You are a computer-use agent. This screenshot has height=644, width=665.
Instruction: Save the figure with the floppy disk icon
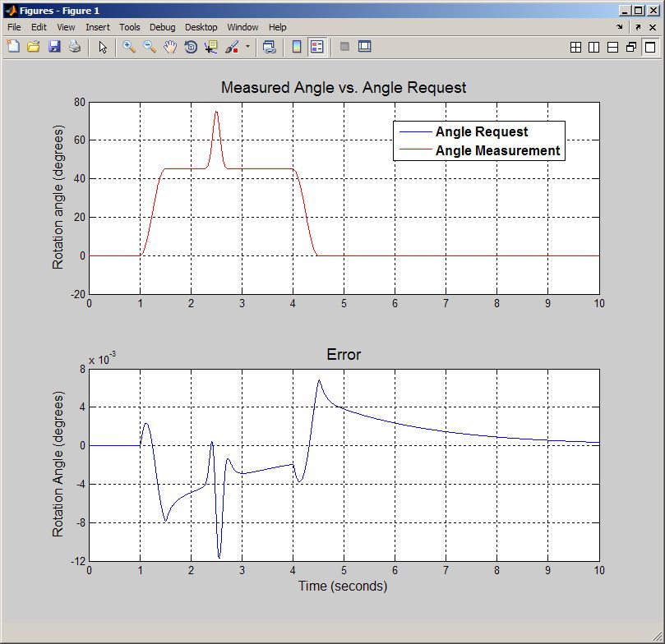(x=54, y=47)
